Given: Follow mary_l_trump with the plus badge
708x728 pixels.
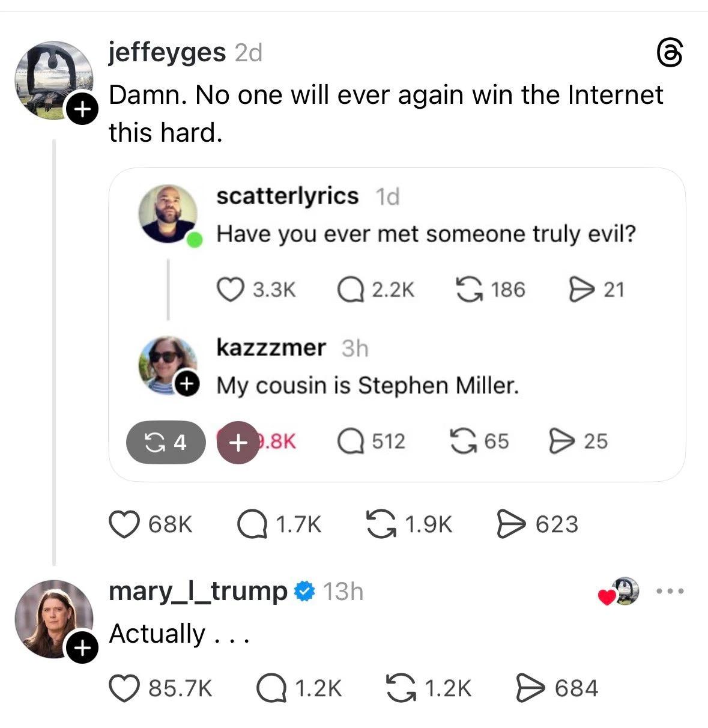Looking at the screenshot, I should click(x=82, y=648).
